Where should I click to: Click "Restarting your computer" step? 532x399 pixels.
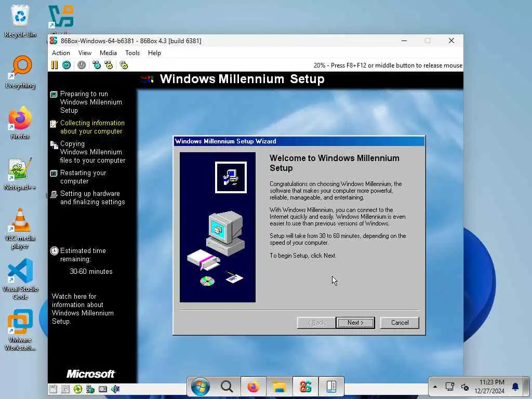(x=83, y=177)
